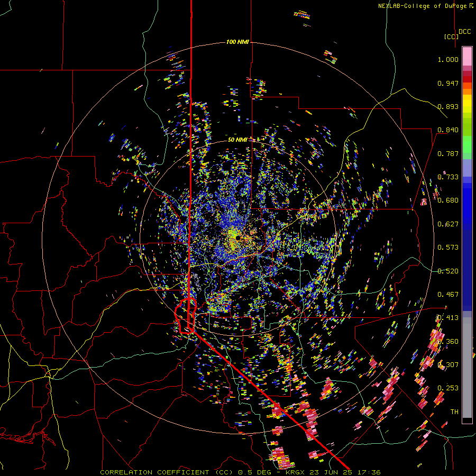
Task: Click the 0.467 legend value
Action: click(448, 295)
